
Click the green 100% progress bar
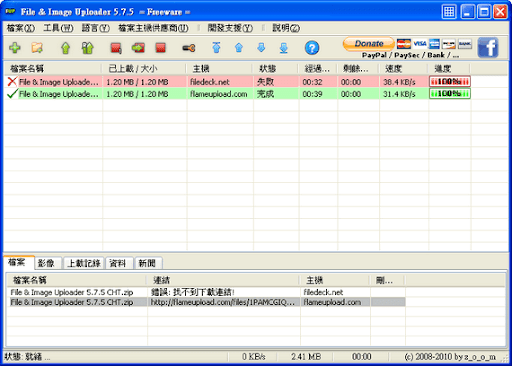[450, 94]
